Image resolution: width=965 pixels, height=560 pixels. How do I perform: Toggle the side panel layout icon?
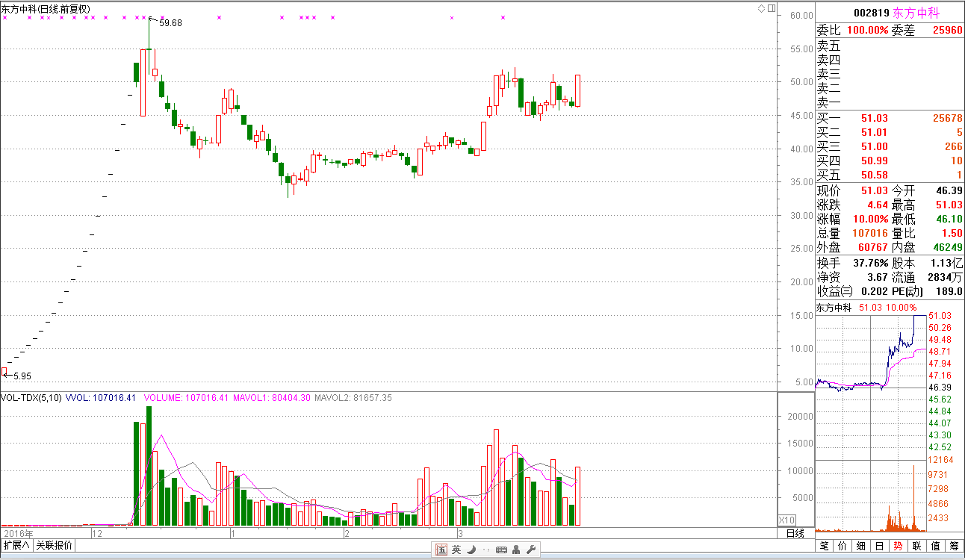[772, 8]
